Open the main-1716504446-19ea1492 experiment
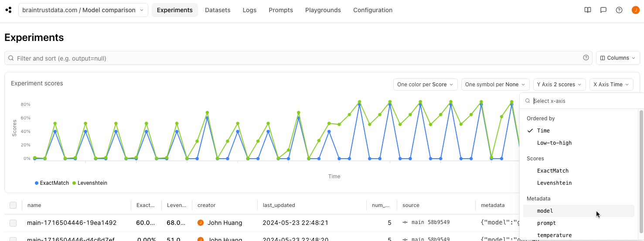This screenshot has width=644, height=241. pyautogui.click(x=72, y=223)
